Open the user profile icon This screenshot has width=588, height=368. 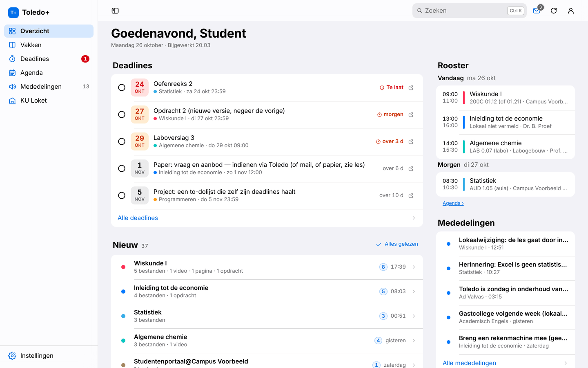[x=571, y=11]
